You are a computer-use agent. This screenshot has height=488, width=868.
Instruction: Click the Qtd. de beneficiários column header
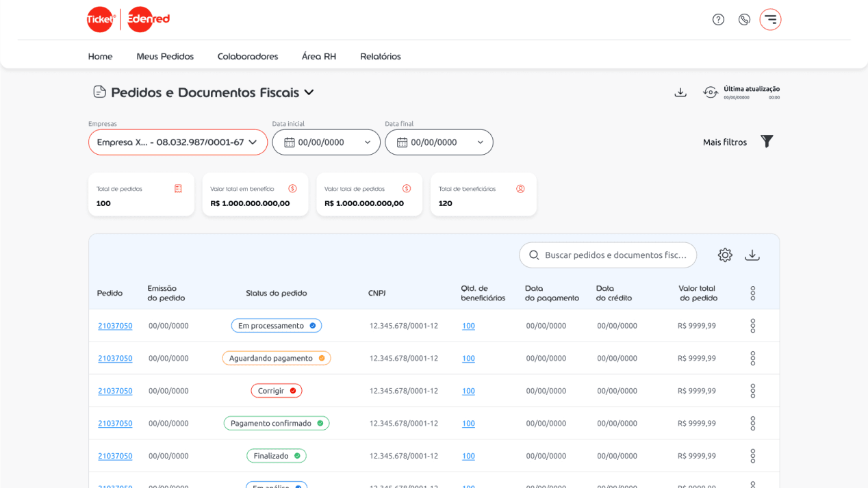tap(483, 293)
